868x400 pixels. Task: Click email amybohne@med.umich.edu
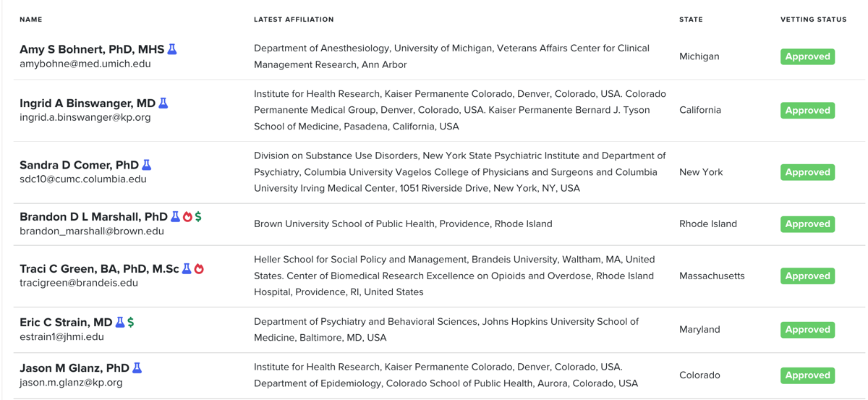tap(85, 64)
